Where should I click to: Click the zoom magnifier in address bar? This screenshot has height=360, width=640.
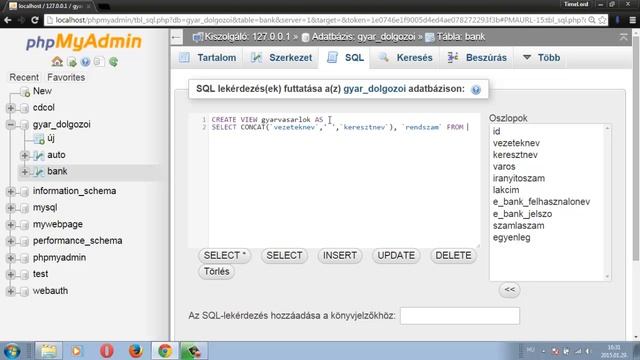point(591,20)
